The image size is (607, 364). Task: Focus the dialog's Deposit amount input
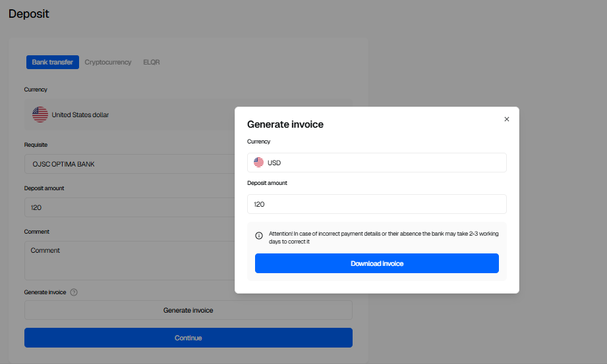pyautogui.click(x=376, y=204)
